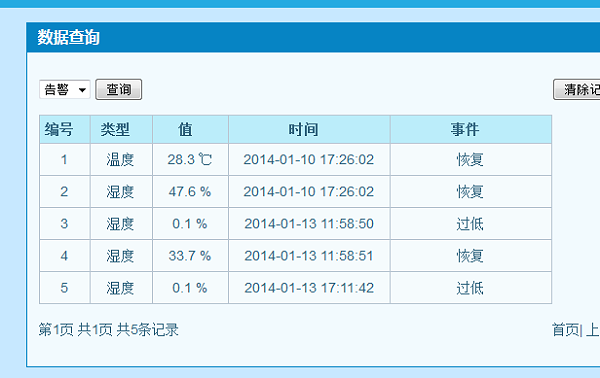600x378 pixels.
Task: Click record number 4 cell
Action: click(x=64, y=256)
